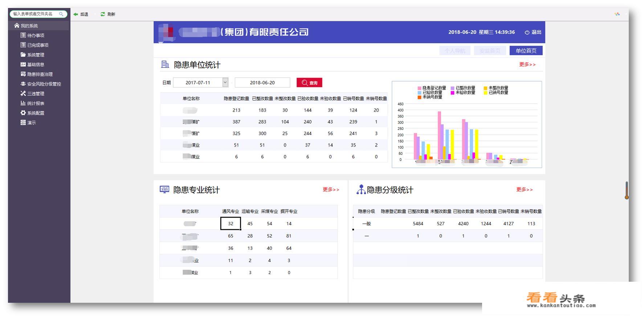Viewport: 644px width, 318px height.
Task: Click the magenta 未验收数量 legend swatch
Action: click(x=453, y=92)
